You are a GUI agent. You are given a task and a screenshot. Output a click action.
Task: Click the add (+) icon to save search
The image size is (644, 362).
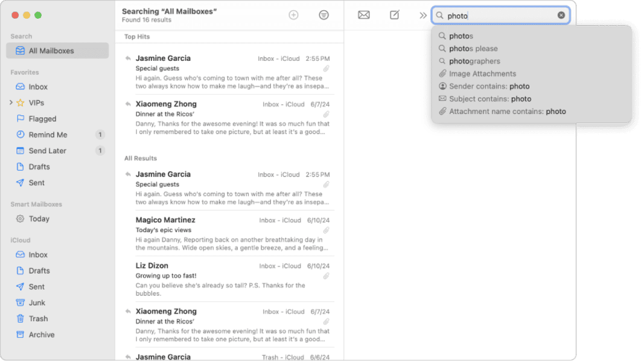[293, 14]
